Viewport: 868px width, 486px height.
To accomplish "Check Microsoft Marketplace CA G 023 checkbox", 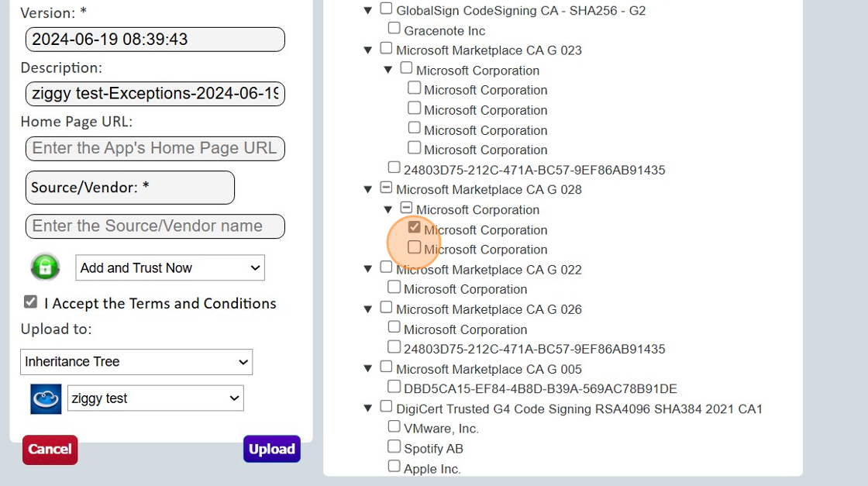I will coord(385,47).
